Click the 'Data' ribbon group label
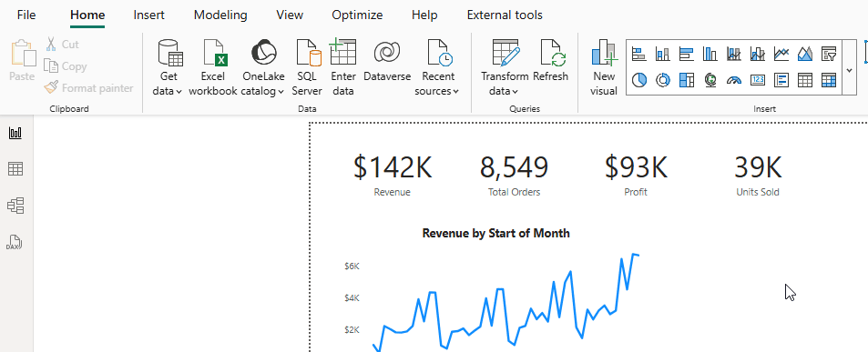Screen dimensions: 868x352 click(307, 109)
